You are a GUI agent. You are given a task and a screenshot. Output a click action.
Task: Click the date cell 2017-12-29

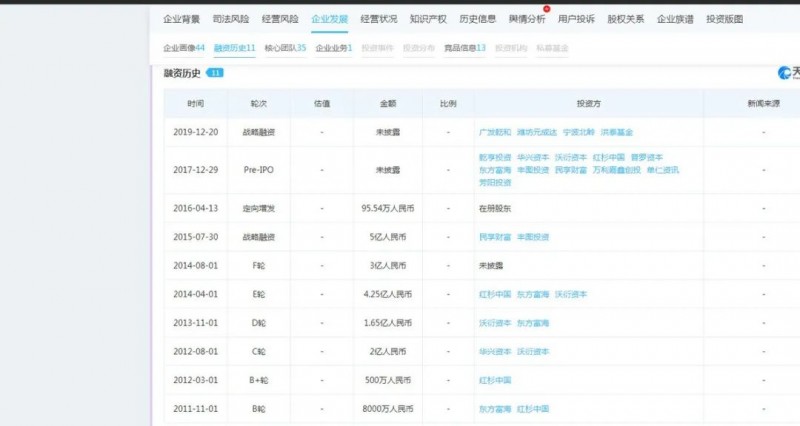point(195,170)
